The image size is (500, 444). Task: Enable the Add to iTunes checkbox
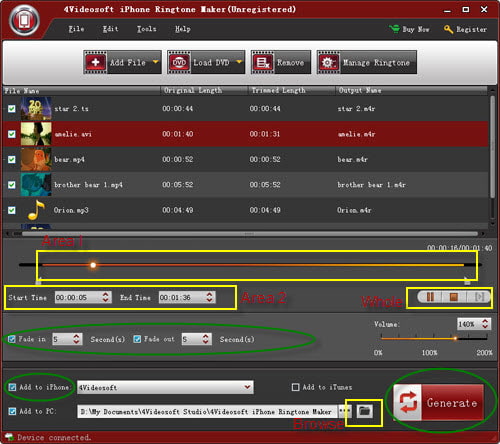(x=295, y=387)
